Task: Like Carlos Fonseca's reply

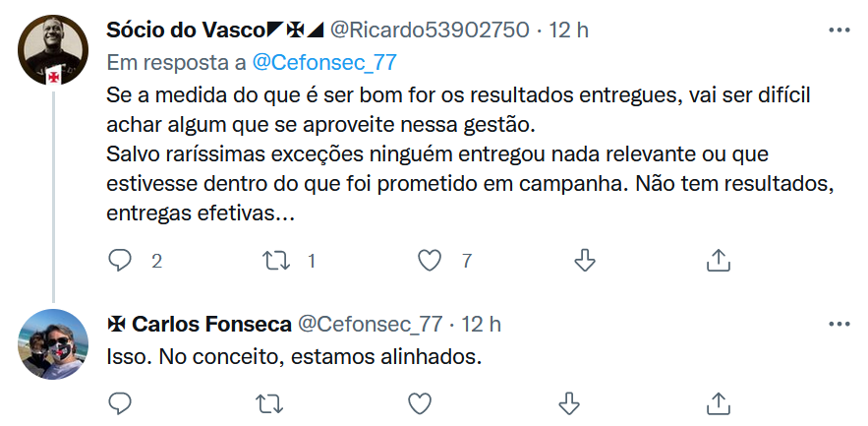Action: 419,403
